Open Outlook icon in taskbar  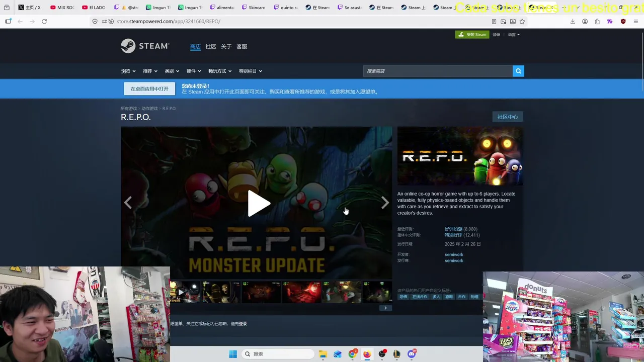click(338, 354)
